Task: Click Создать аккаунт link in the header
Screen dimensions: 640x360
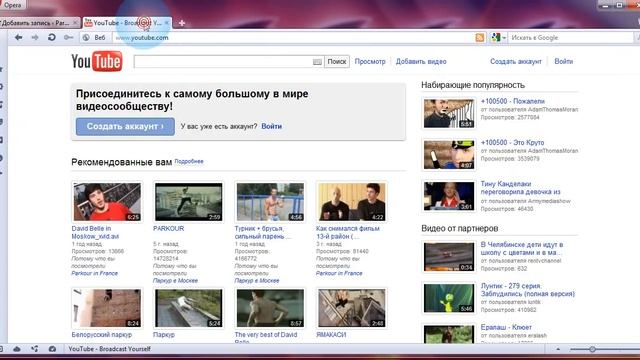Action: click(516, 62)
